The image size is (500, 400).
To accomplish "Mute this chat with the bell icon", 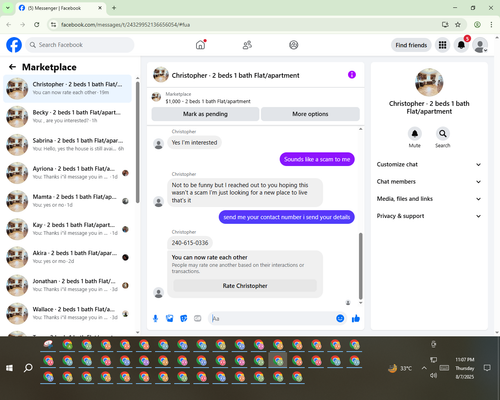I will [x=415, y=134].
